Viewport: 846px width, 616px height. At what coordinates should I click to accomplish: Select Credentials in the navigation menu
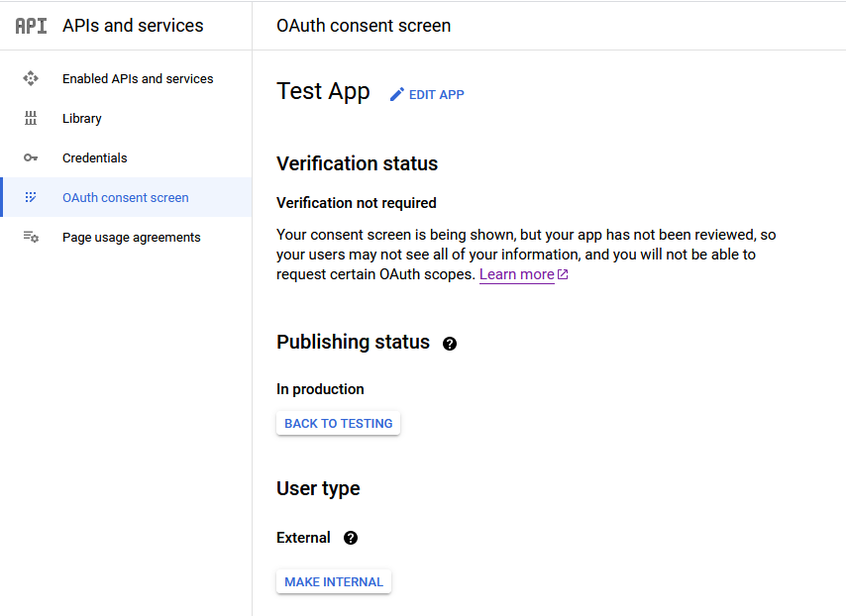tap(94, 157)
